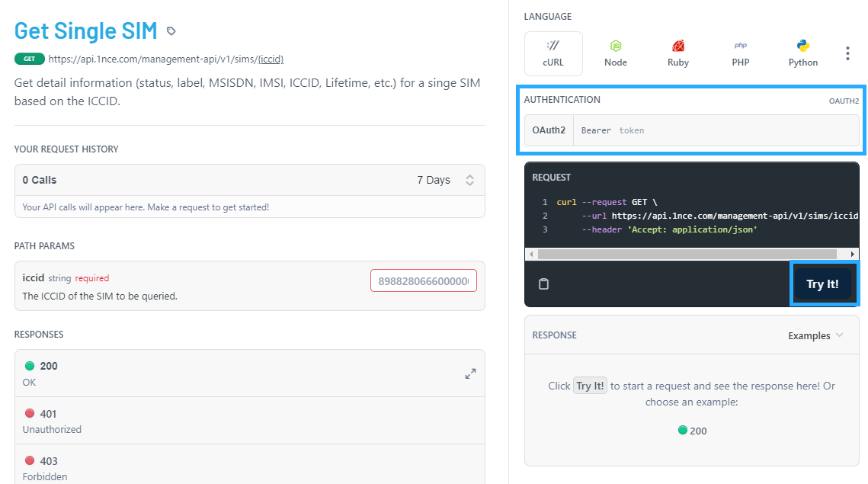This screenshot has height=484, width=868.
Task: Click the Try It! button
Action: pos(822,284)
